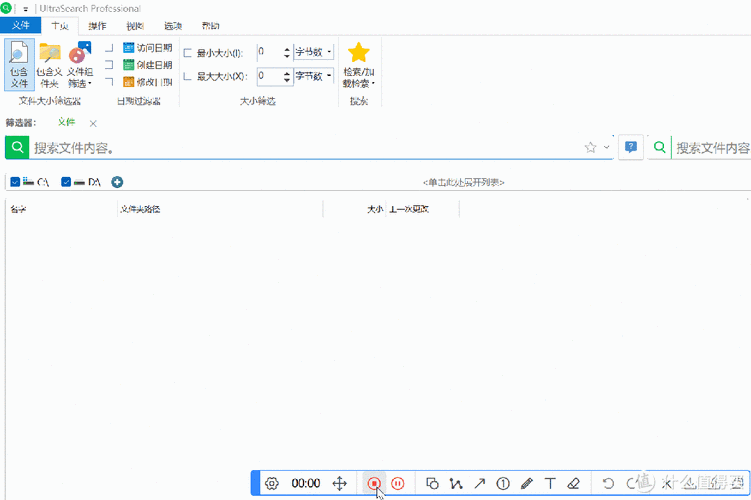Screen dimensions: 751x500
Task: Open the 最大大小 unit dropdown (字节数)
Action: pyautogui.click(x=314, y=76)
